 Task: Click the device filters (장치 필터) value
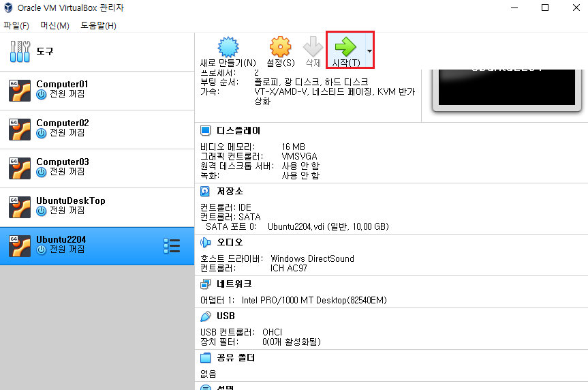click(292, 342)
